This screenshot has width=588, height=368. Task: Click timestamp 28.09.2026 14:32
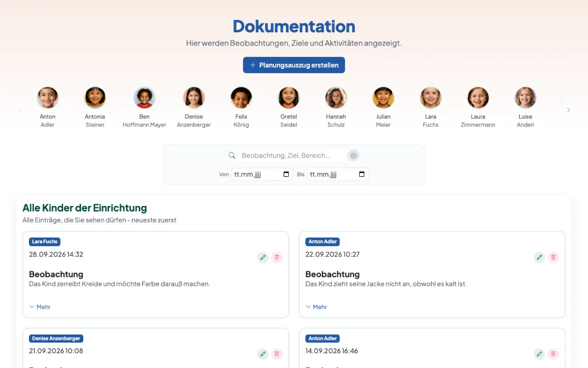pos(56,254)
